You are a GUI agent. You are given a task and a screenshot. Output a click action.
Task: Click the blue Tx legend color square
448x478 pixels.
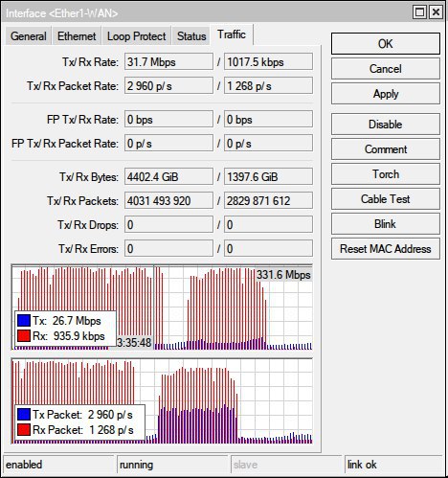pos(24,320)
